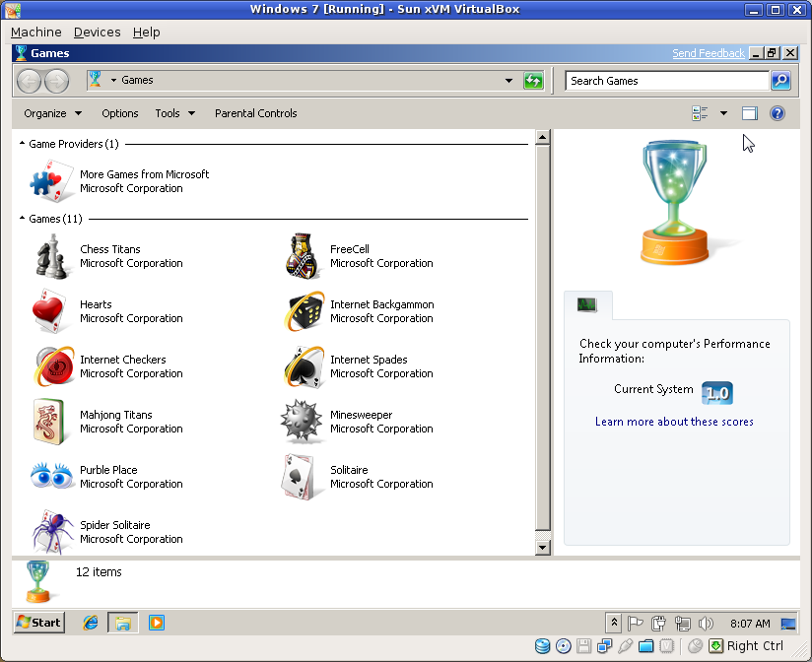
Task: Open the change view dropdown arrow
Action: 723,113
